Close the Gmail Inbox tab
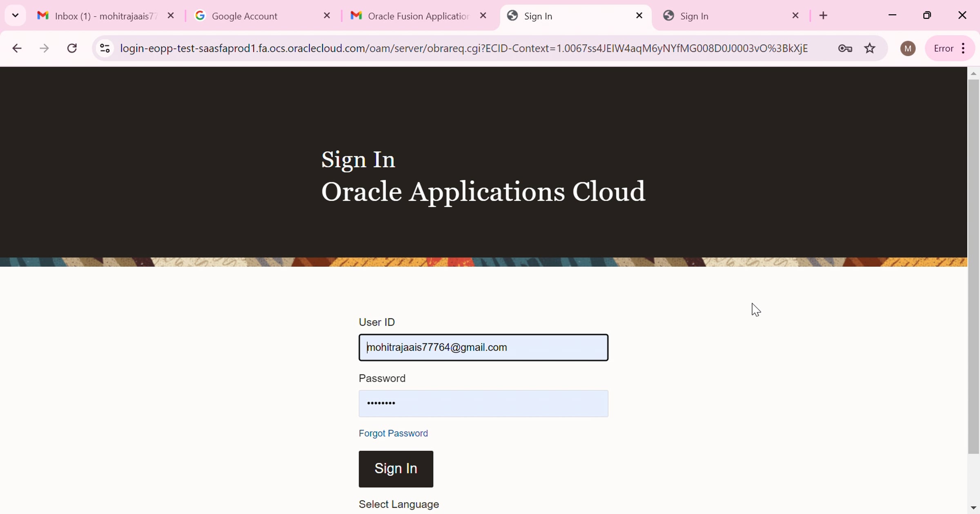The height and width of the screenshot is (514, 980). 171,16
